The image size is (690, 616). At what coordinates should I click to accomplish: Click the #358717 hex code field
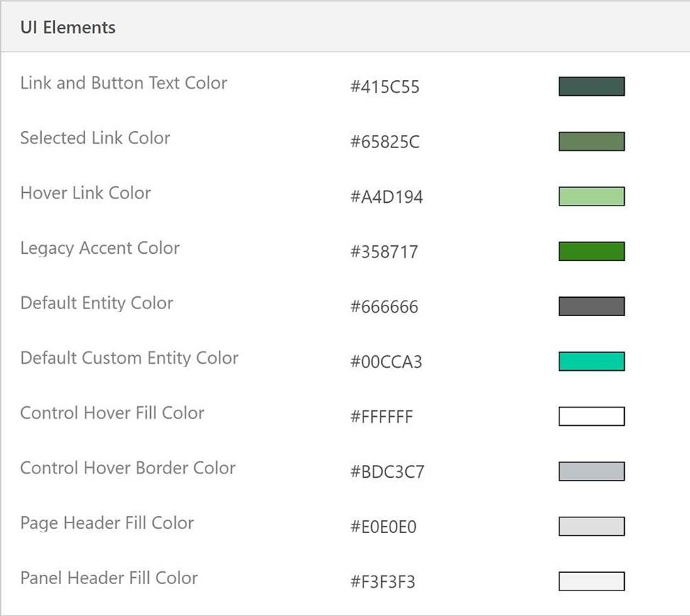coord(384,252)
